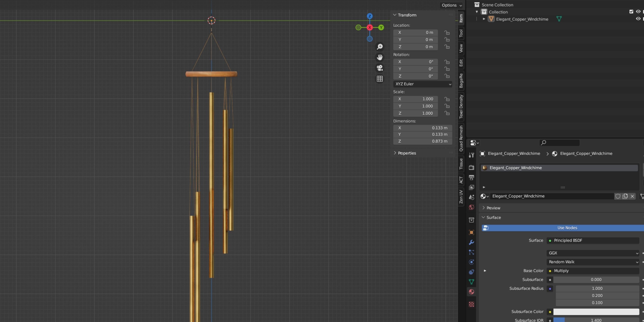Open the Texel Density sidebar tab
The width and height of the screenshot is (644, 322).
461,107
